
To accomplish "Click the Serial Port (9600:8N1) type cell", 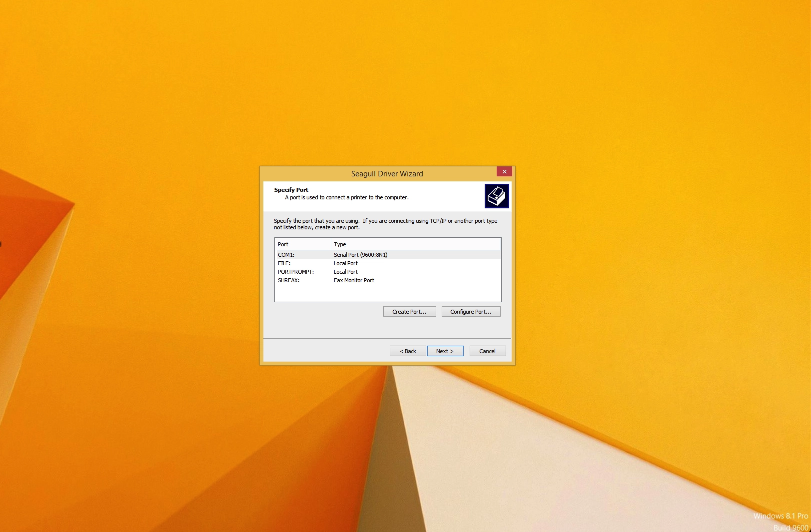I will [361, 255].
